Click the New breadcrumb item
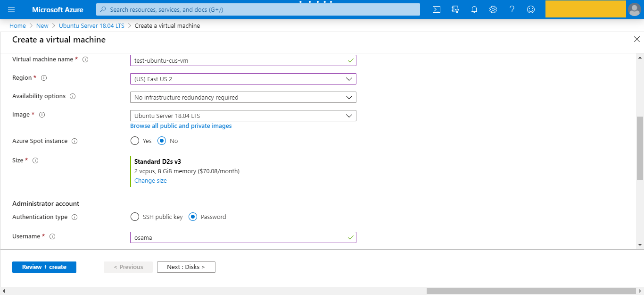 tap(42, 25)
